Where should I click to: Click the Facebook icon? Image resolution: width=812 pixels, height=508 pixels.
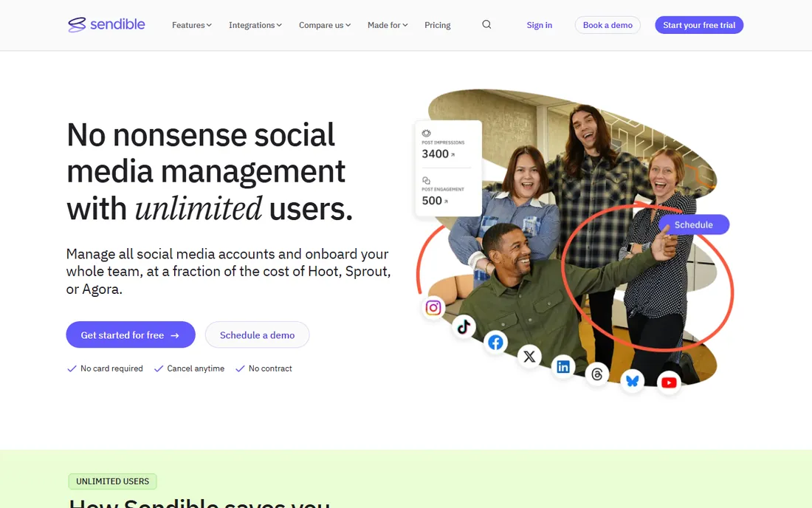coord(495,343)
